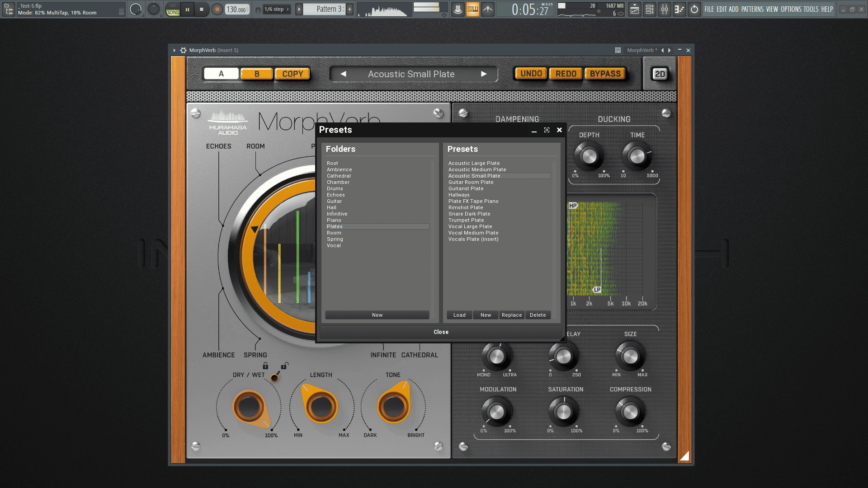Create new folder with Folders New button

pyautogui.click(x=377, y=315)
